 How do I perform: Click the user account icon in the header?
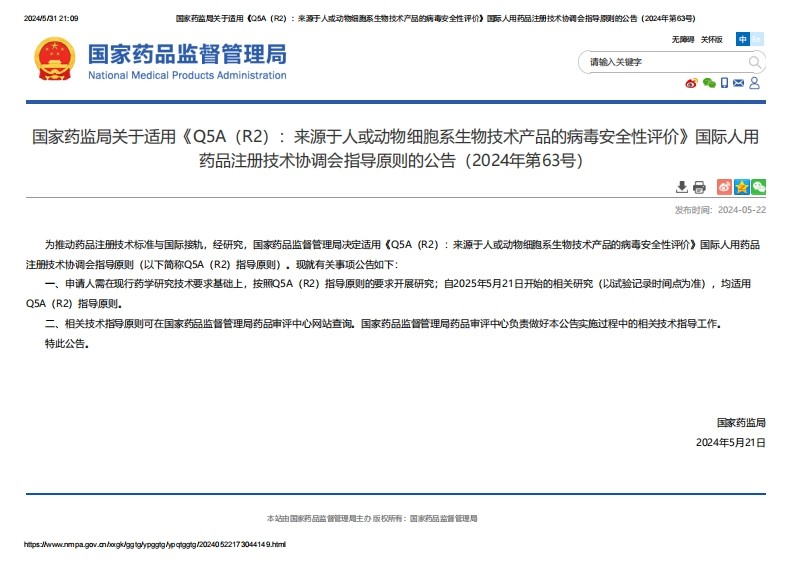pos(754,83)
